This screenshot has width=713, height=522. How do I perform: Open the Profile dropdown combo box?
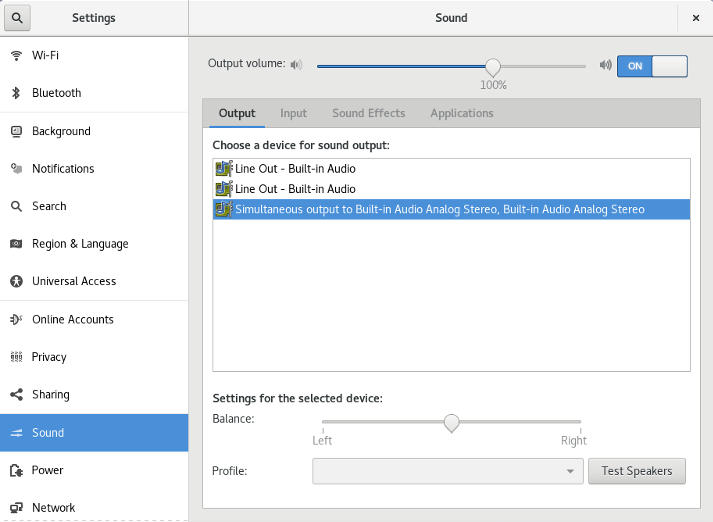(x=447, y=471)
